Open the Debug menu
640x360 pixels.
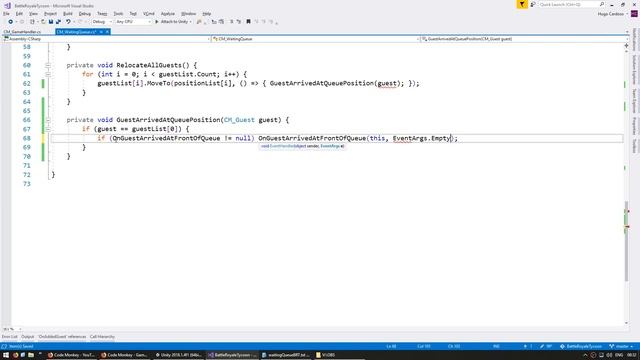pyautogui.click(x=84, y=13)
